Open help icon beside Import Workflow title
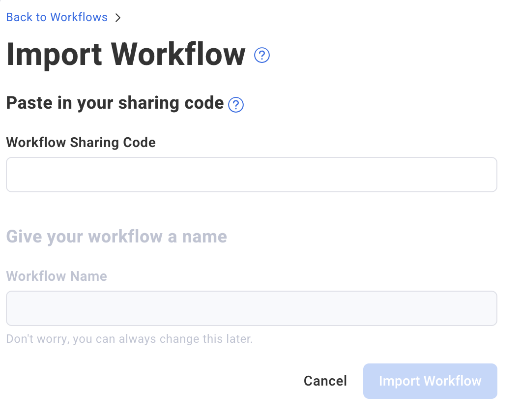The image size is (520, 420). (261, 55)
